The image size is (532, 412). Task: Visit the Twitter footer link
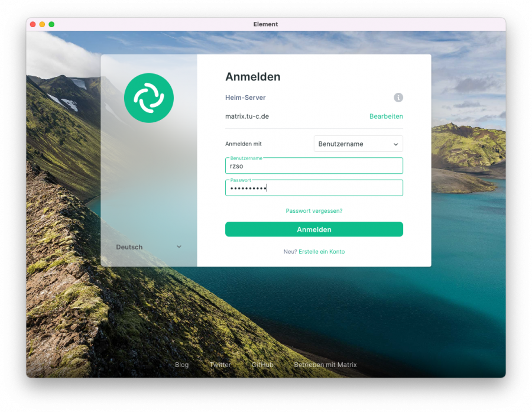[220, 365]
